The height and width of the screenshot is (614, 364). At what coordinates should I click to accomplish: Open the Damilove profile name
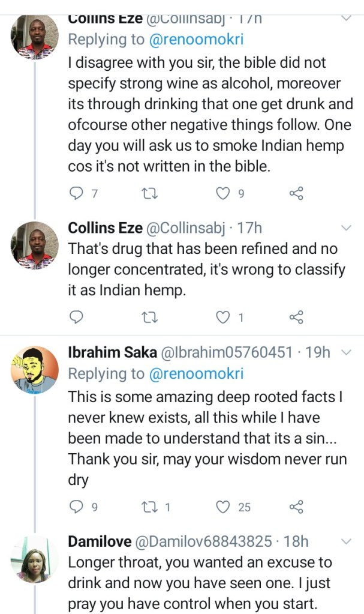tap(100, 541)
